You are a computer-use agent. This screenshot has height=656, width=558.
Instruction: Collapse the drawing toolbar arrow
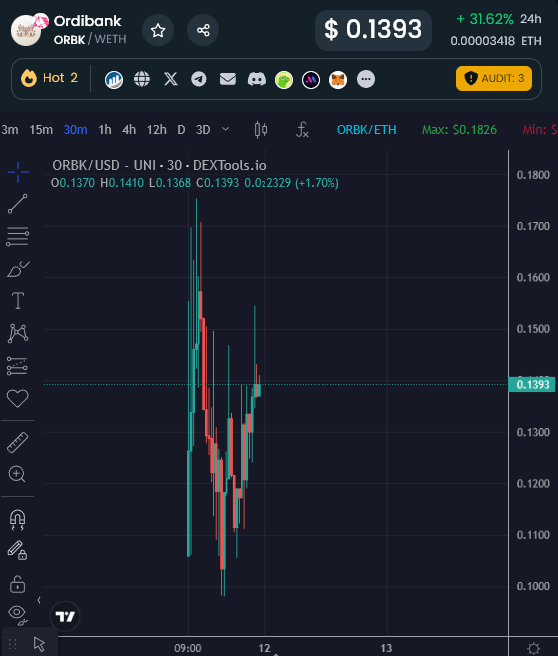(39, 600)
